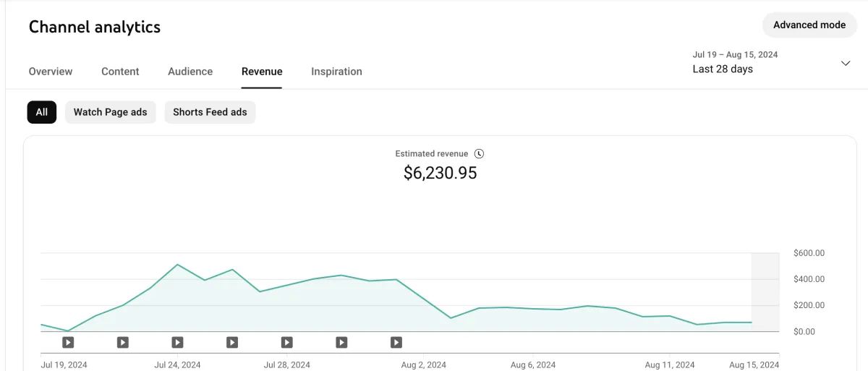Click the first video marker below Jul 19
Screen dimensions: 868x371
(68, 342)
